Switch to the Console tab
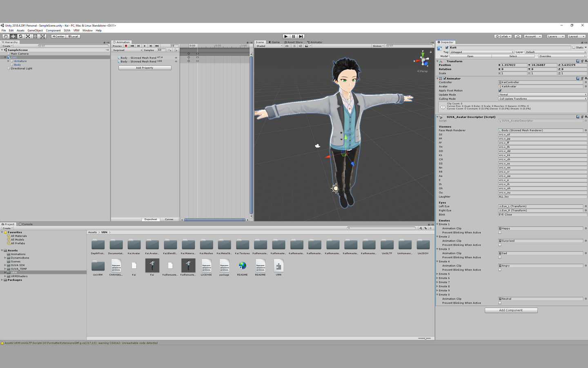The width and height of the screenshot is (588, 368). 26,224
